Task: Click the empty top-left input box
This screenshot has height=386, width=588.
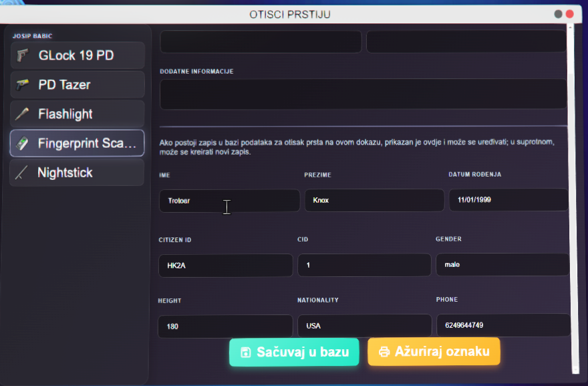Action: [261, 41]
